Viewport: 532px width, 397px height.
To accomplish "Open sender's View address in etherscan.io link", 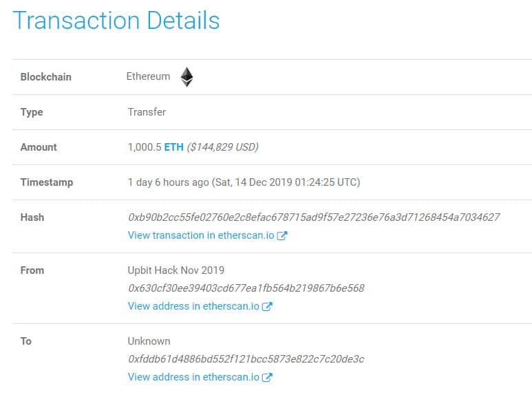I will [193, 306].
